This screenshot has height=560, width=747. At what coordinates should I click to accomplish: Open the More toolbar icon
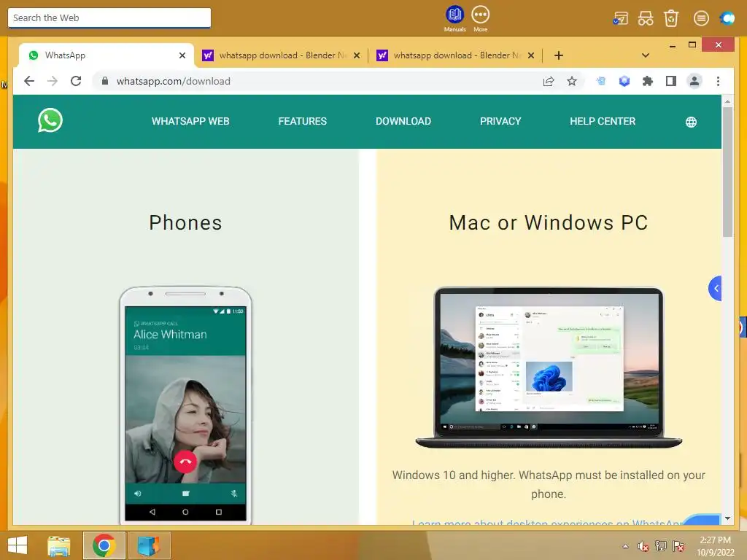(480, 18)
